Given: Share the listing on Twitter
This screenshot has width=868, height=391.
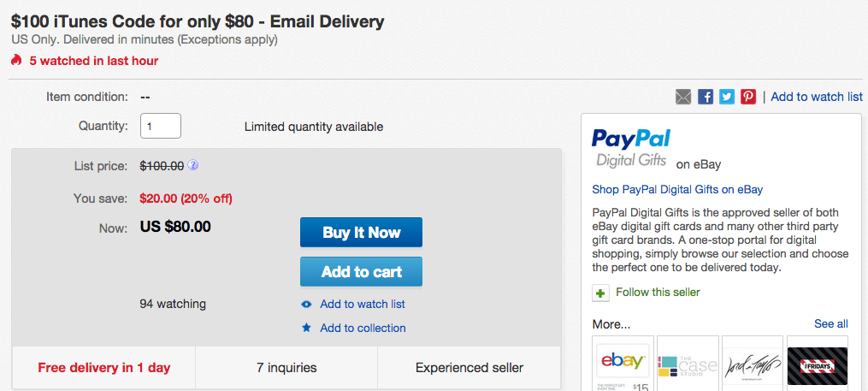Looking at the screenshot, I should pyautogui.click(x=727, y=97).
